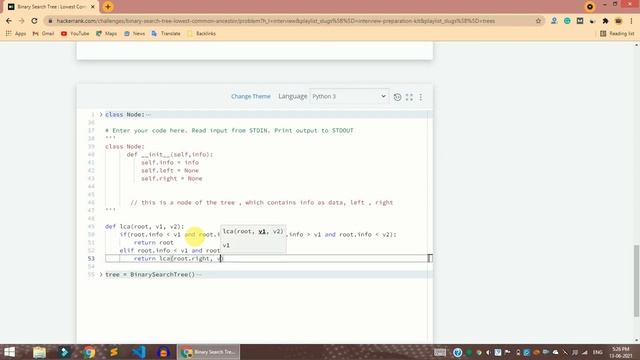
Task: Open the Gmail bookmark
Action: (43, 33)
